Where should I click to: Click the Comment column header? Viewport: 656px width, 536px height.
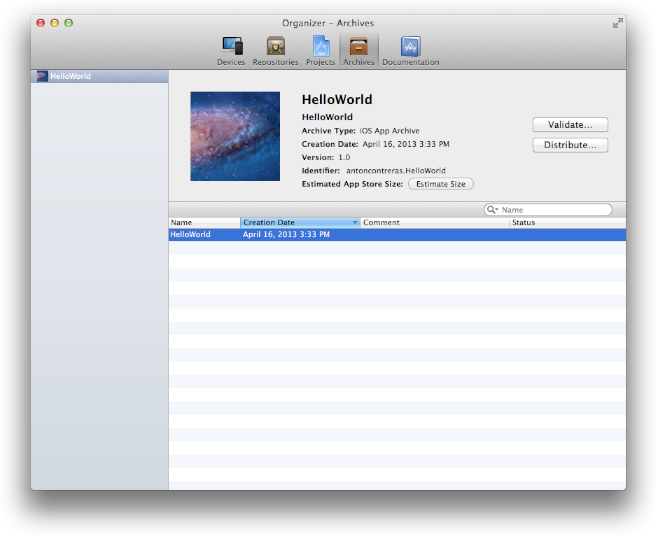pyautogui.click(x=433, y=222)
